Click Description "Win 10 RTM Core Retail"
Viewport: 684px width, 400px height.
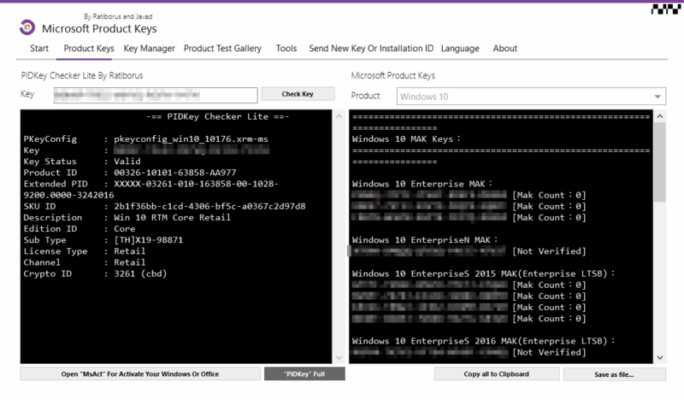(x=172, y=218)
